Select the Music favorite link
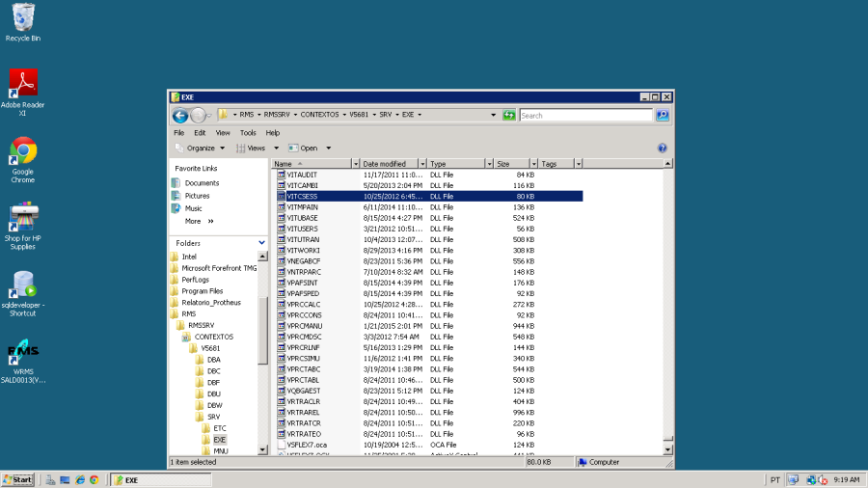 click(193, 208)
